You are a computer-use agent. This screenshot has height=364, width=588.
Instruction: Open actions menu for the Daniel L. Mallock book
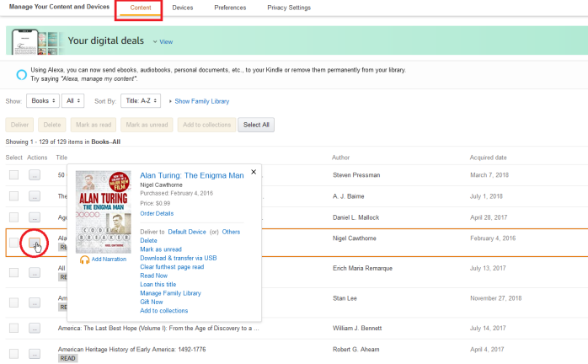(35, 217)
